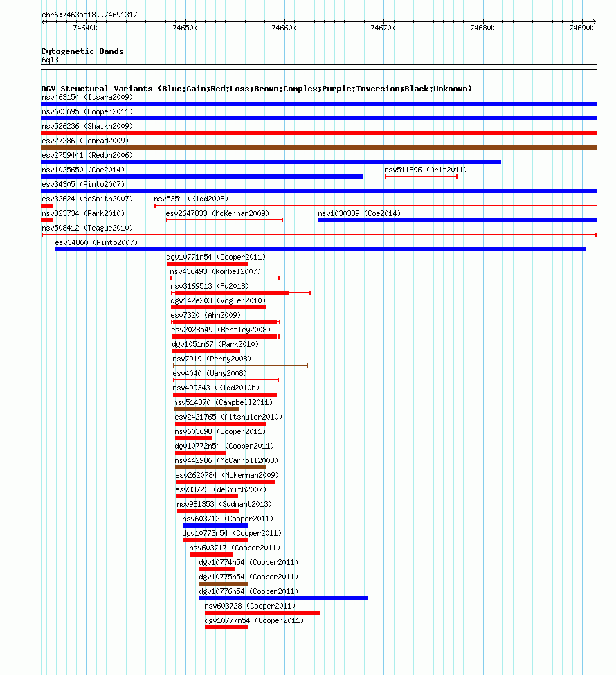Open the dgv10773n54 (Cooper2011) variant label
This screenshot has height=675, width=616.
(232, 533)
